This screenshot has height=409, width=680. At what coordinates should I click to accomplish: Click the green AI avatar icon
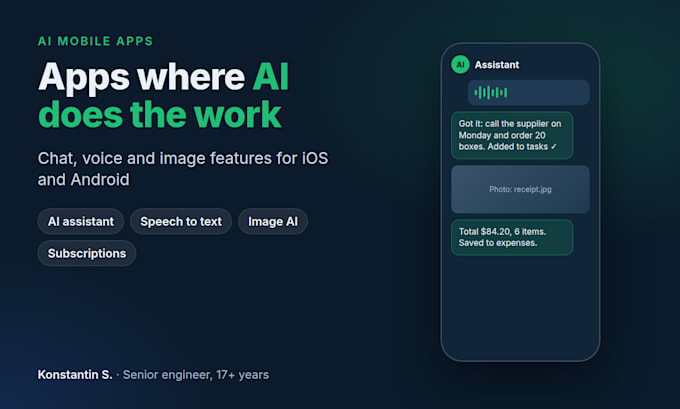coord(460,65)
